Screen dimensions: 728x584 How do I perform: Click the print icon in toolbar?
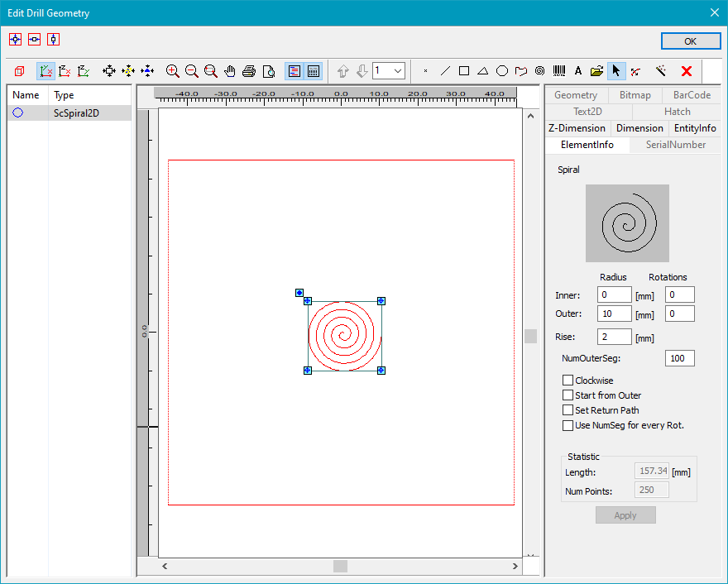point(249,71)
